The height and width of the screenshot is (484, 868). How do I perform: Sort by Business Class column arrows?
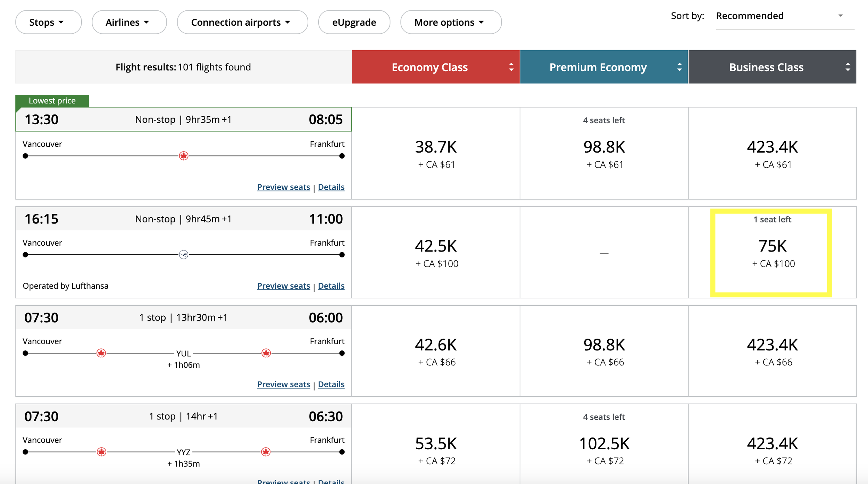coord(848,67)
